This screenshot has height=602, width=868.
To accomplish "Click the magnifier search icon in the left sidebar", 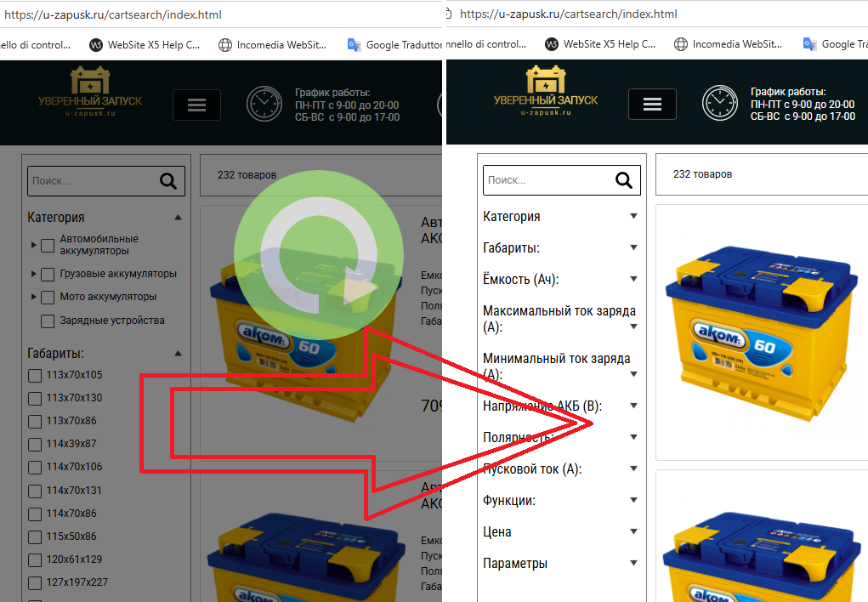I will tap(168, 180).
